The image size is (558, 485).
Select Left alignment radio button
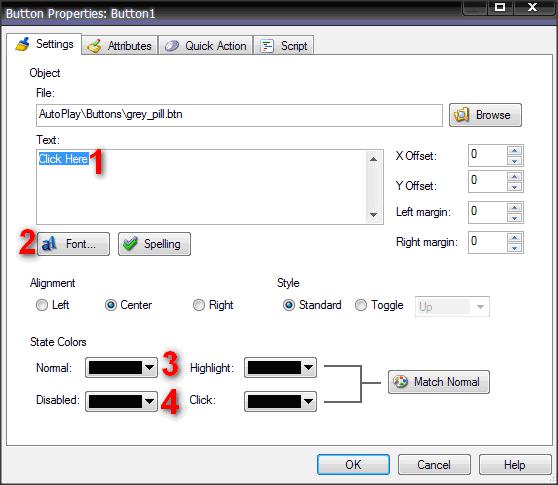pyautogui.click(x=42, y=305)
